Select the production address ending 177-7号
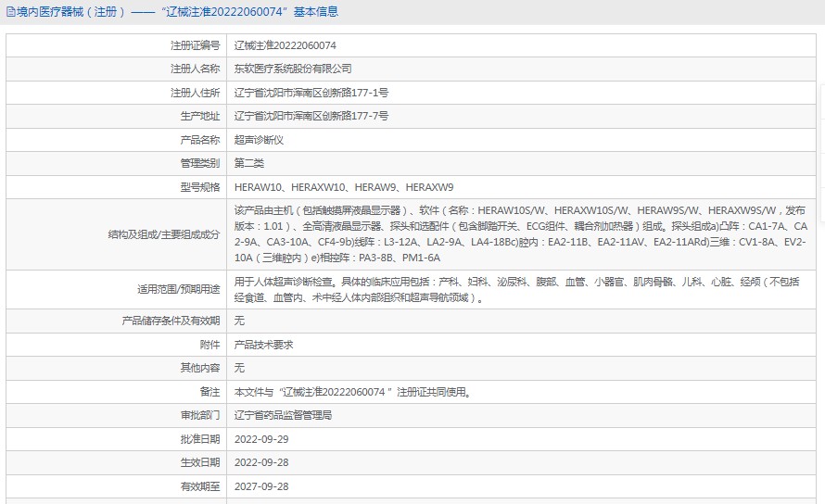The height and width of the screenshot is (504, 825). coord(311,116)
